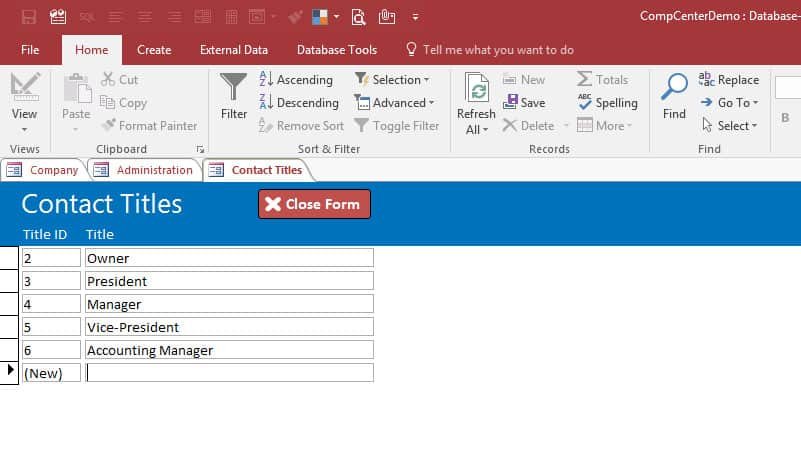Viewport: 801px width, 462px height.
Task: Select the Contact Titles form tab
Action: 257,170
